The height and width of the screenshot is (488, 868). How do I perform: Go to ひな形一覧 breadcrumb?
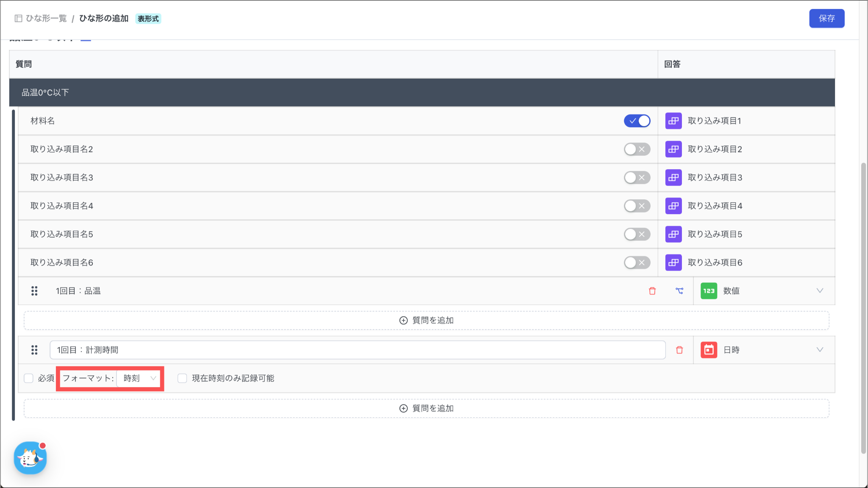[x=46, y=18]
